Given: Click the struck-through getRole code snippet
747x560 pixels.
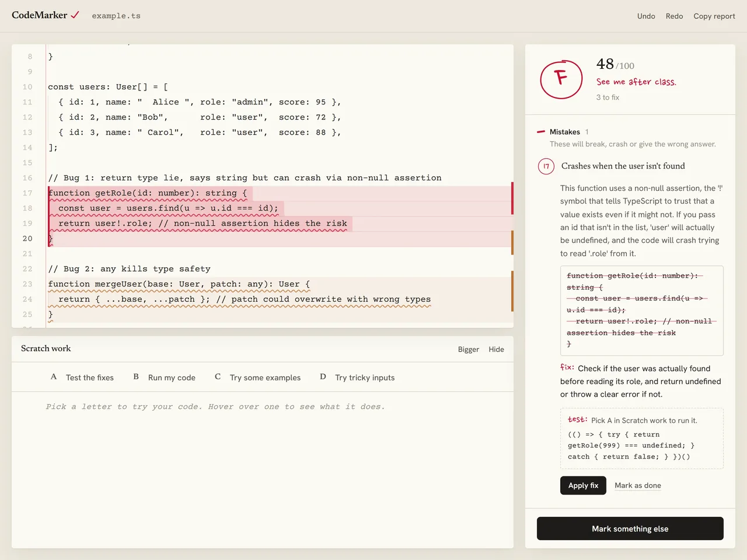Looking at the screenshot, I should coord(642,310).
